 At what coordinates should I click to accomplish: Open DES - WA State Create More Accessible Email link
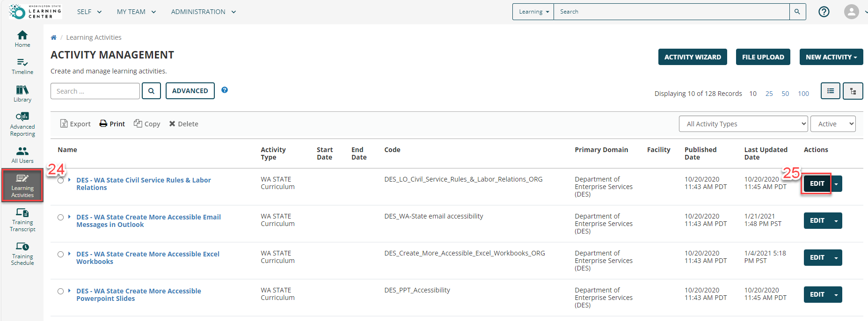coord(148,220)
